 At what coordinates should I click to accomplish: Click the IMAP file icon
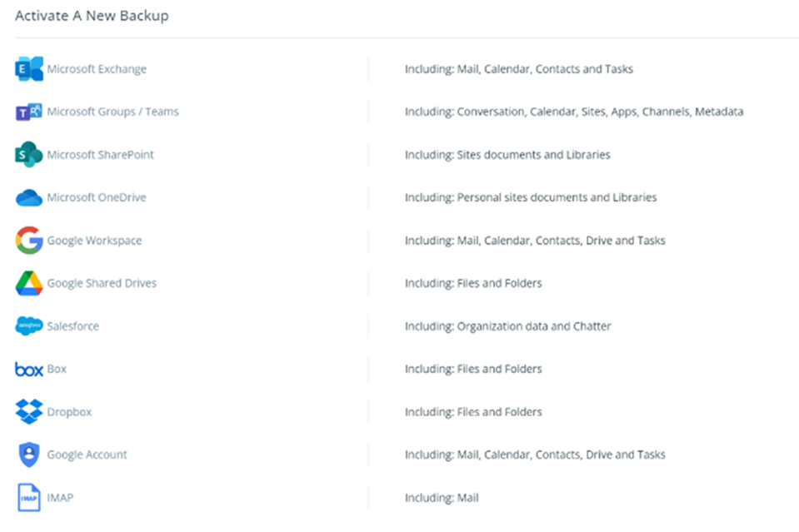tap(29, 497)
